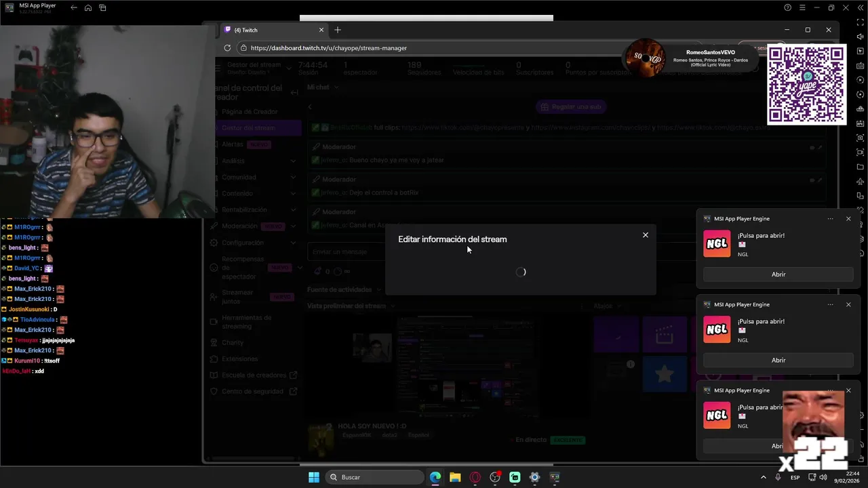Screen dimensions: 868x488
Task: Select the (4) Twitch browser tab
Action: (x=275, y=30)
